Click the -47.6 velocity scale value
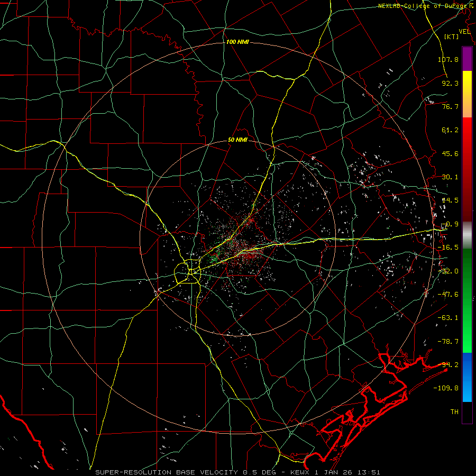 click(x=448, y=295)
